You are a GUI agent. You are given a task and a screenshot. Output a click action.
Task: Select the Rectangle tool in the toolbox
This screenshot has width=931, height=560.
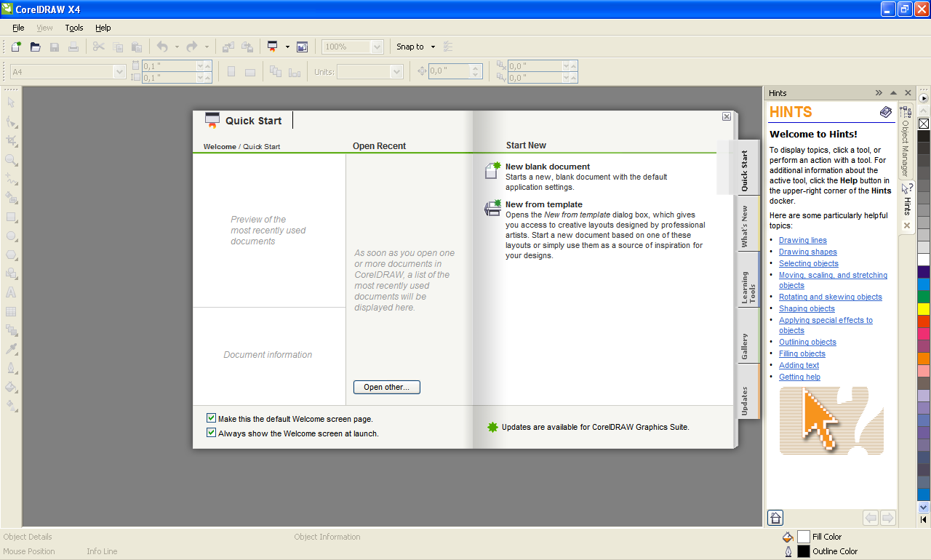tap(12, 217)
